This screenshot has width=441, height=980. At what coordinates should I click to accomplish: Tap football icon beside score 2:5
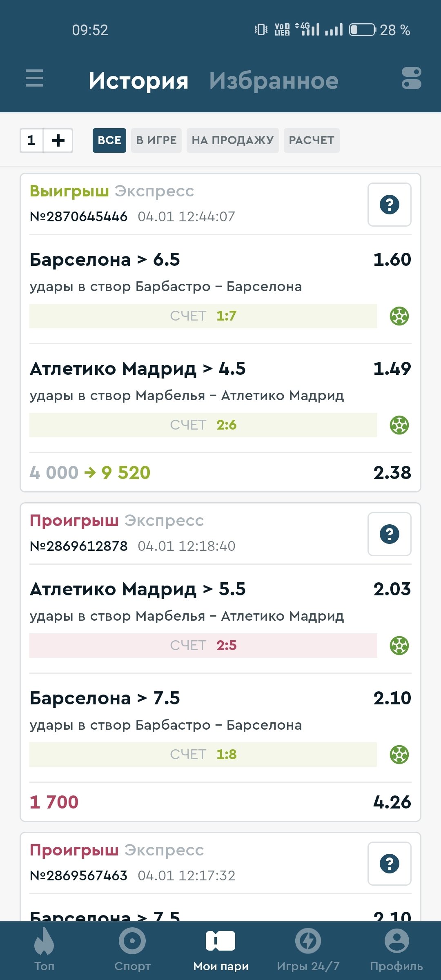399,646
